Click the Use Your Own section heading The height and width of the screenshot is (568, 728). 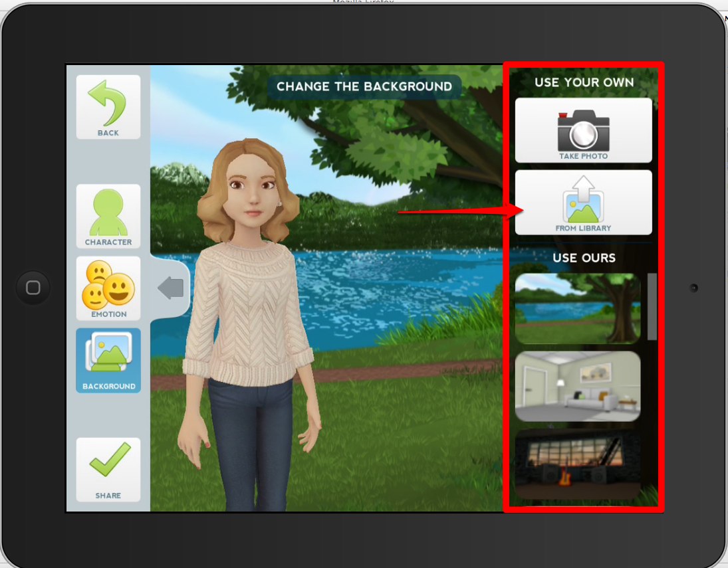pyautogui.click(x=584, y=82)
